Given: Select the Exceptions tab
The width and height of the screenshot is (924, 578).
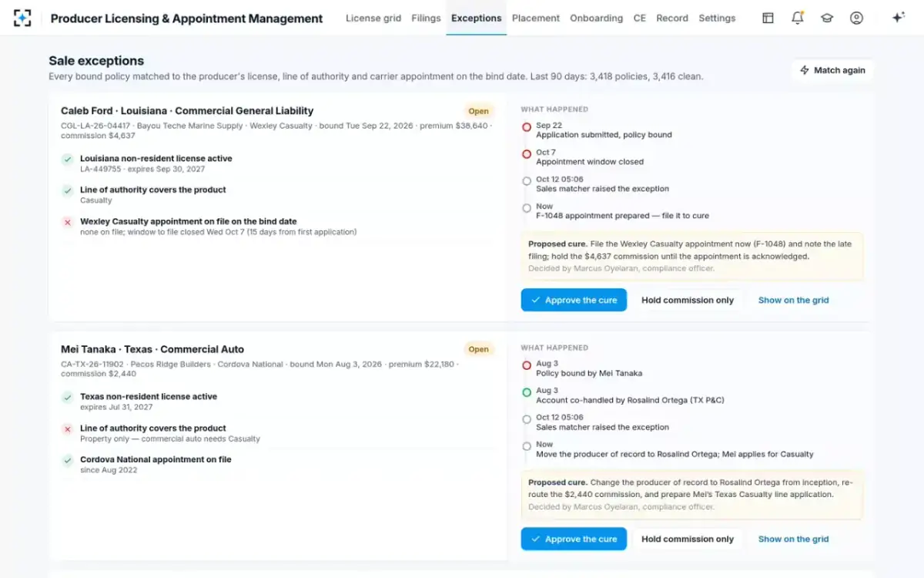Looking at the screenshot, I should [x=476, y=18].
